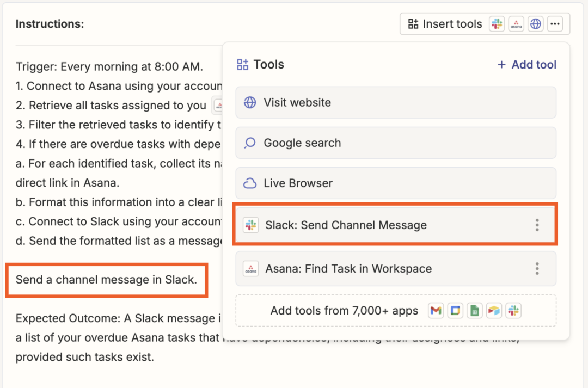
Task: Click 'direct link in Asana.' line
Action: [68, 183]
